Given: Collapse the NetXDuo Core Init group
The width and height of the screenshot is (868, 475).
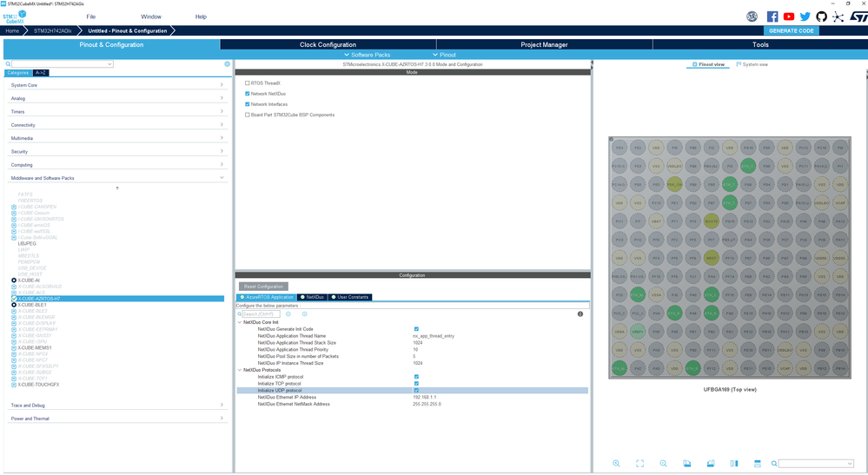Looking at the screenshot, I should 240,322.
